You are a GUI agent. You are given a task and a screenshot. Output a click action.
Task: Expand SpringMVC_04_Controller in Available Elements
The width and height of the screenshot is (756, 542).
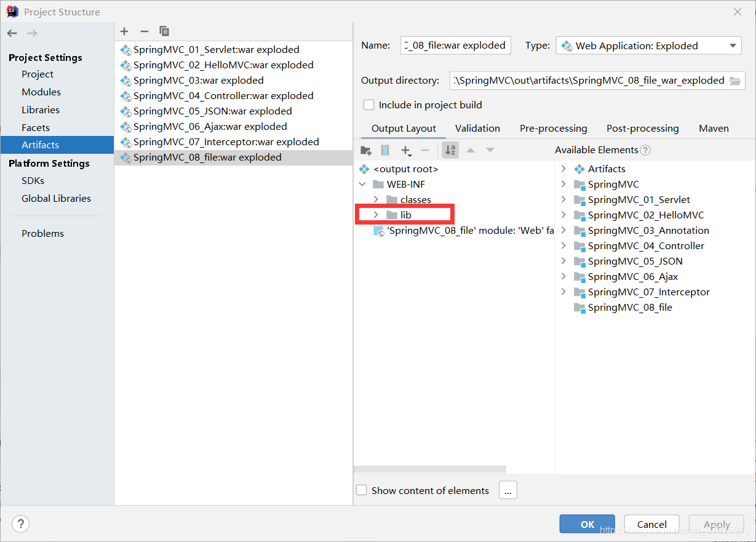click(x=563, y=245)
